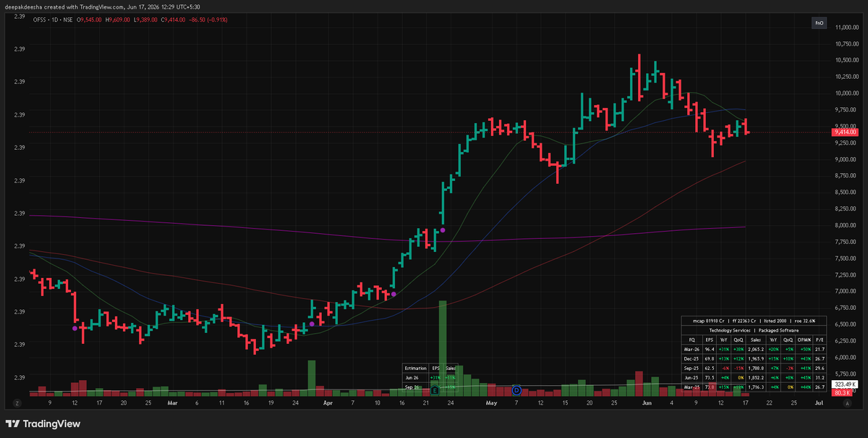Click the purple dot marker near April 23
Screen dimensions: 868x438
coord(443,230)
